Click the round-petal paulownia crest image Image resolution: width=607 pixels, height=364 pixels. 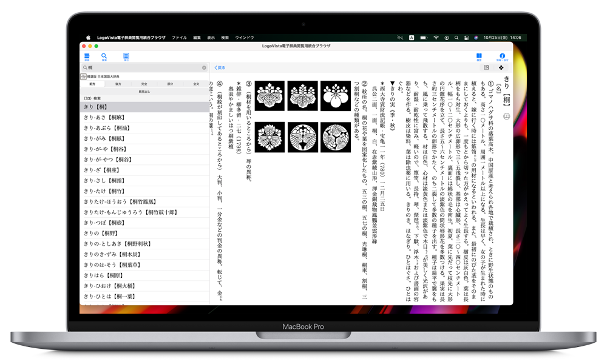(336, 95)
